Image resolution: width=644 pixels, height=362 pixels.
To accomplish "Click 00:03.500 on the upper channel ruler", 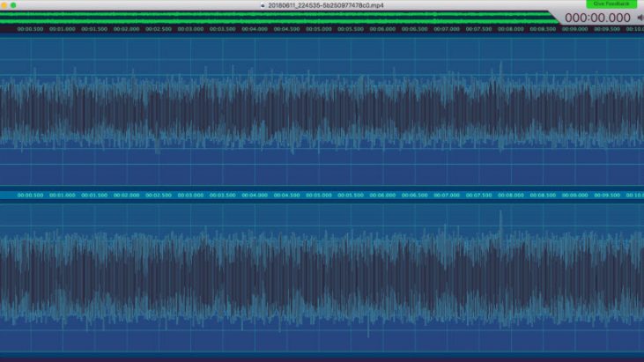I will (223, 29).
